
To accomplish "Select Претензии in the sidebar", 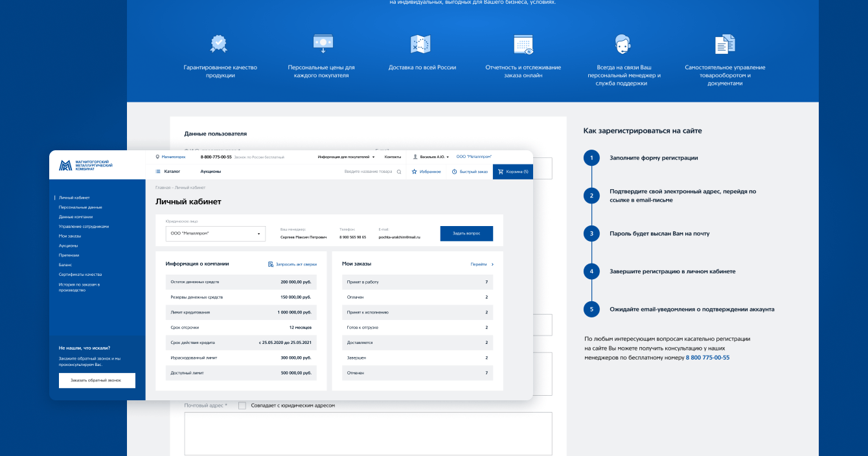I will click(x=69, y=255).
